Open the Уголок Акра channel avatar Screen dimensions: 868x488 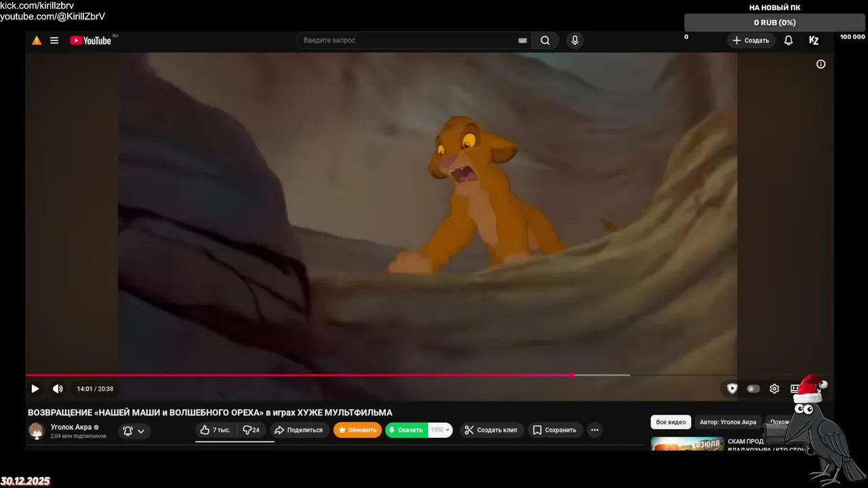coord(37,430)
